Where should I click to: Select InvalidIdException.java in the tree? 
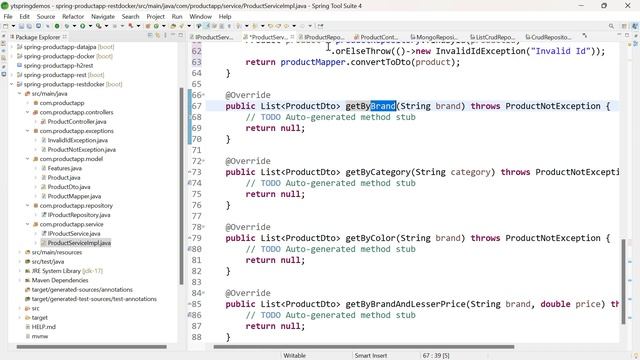point(78,140)
